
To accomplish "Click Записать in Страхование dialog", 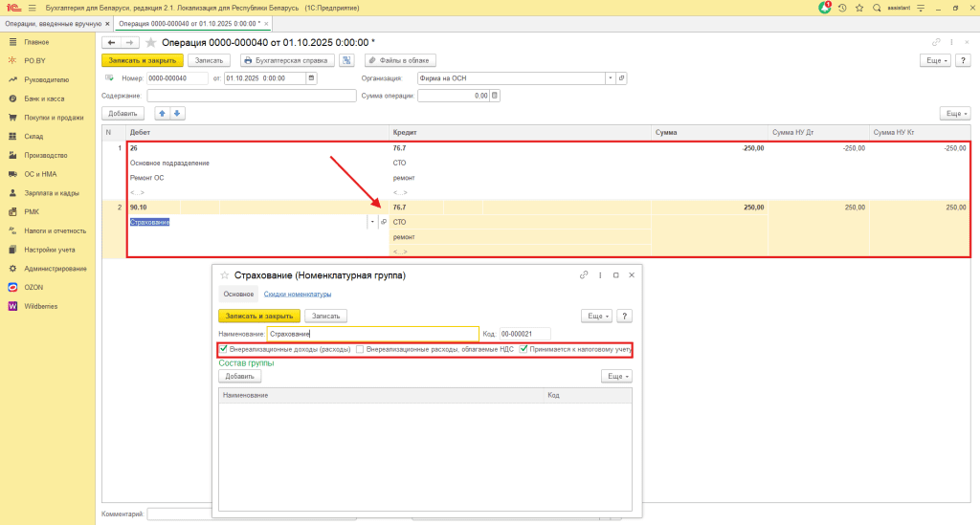I will [325, 316].
